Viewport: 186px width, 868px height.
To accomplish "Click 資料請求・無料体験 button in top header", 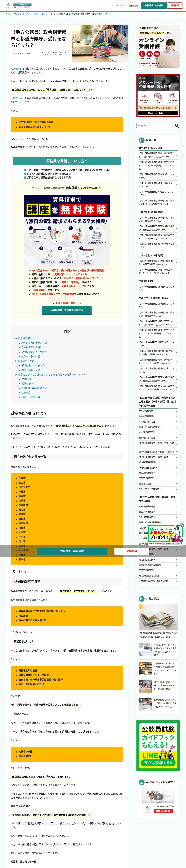I will click(x=154, y=5).
